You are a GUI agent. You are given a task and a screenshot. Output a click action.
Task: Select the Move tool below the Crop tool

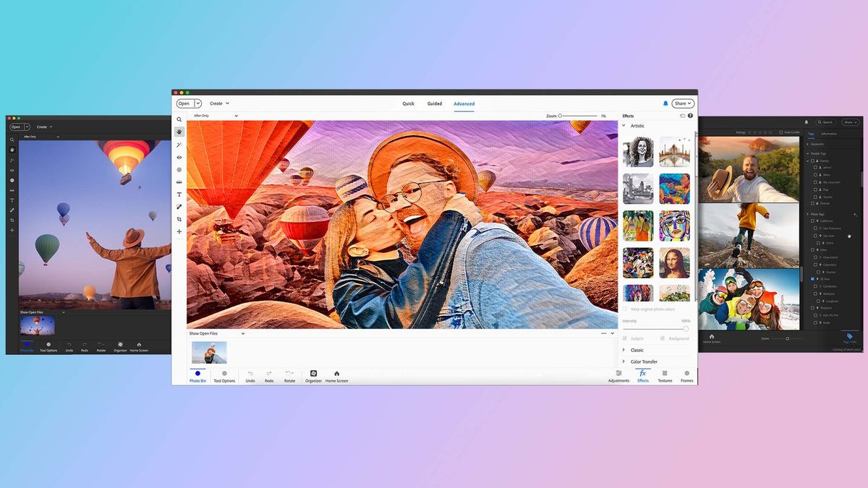pyautogui.click(x=179, y=231)
